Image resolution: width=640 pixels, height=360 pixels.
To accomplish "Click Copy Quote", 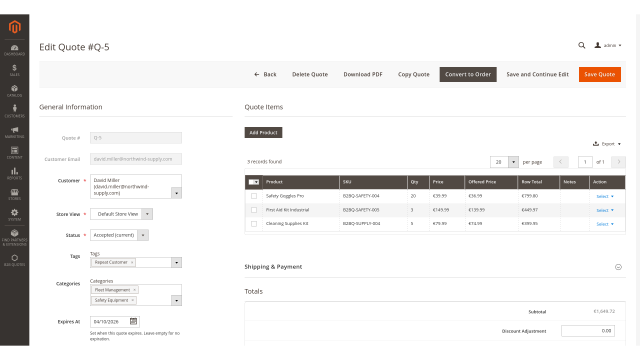I will [414, 75].
